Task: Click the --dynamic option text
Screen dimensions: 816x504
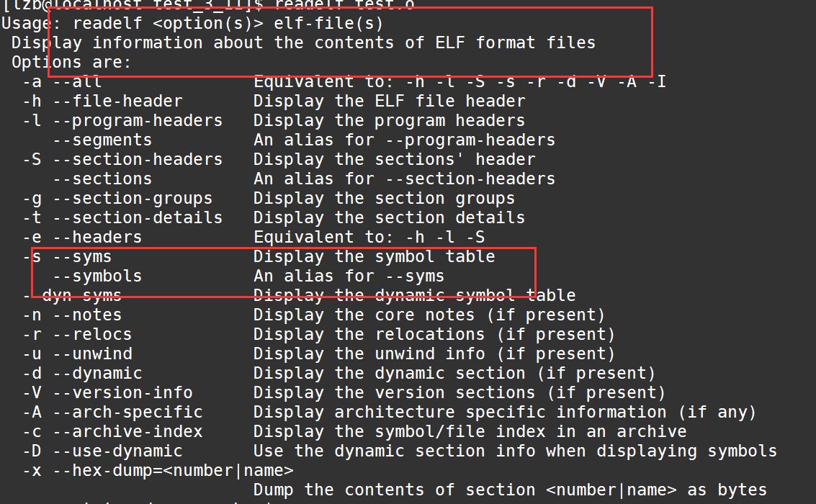Action: pos(97,373)
